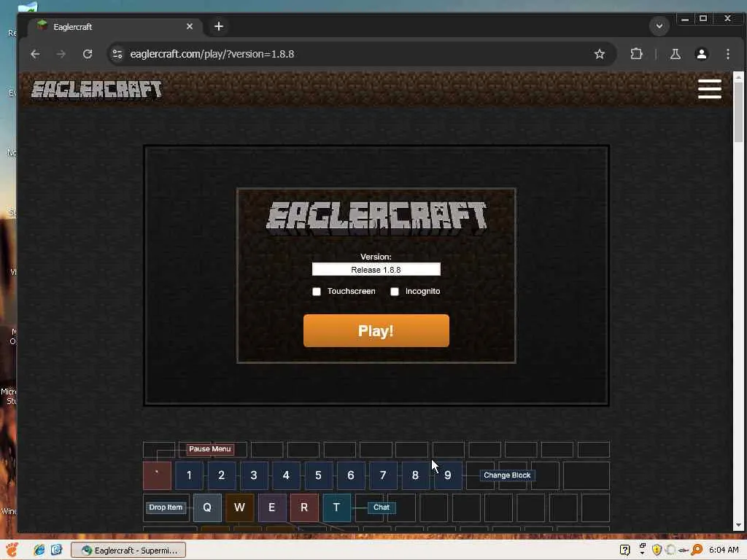Click the number 7 key tile
Image resolution: width=747 pixels, height=560 pixels.
(383, 475)
